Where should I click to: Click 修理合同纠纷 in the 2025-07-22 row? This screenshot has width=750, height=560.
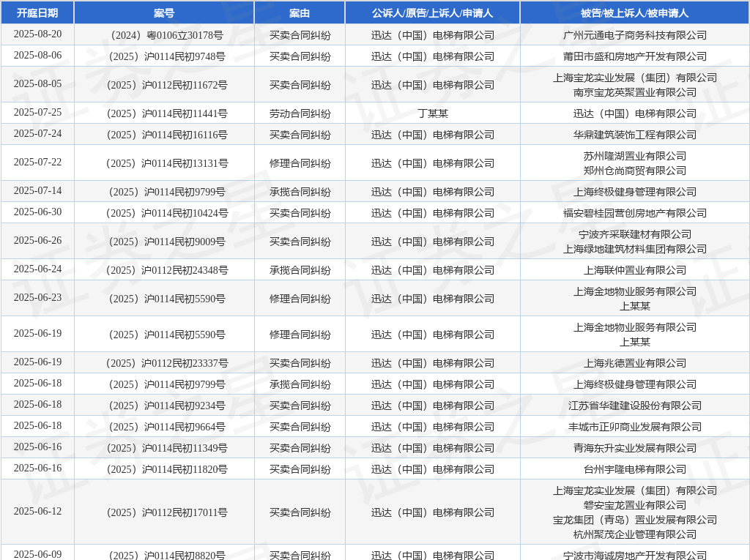point(300,163)
